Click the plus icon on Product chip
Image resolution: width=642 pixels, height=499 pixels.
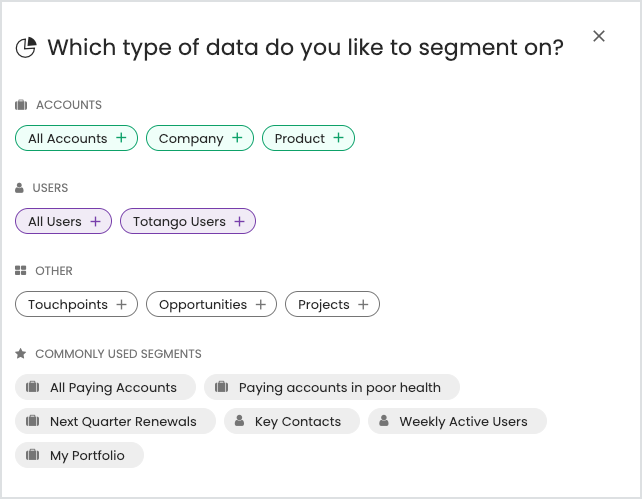click(x=339, y=138)
